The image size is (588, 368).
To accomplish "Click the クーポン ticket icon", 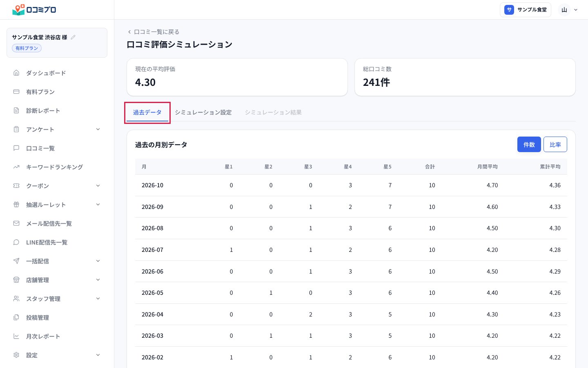I will [16, 186].
